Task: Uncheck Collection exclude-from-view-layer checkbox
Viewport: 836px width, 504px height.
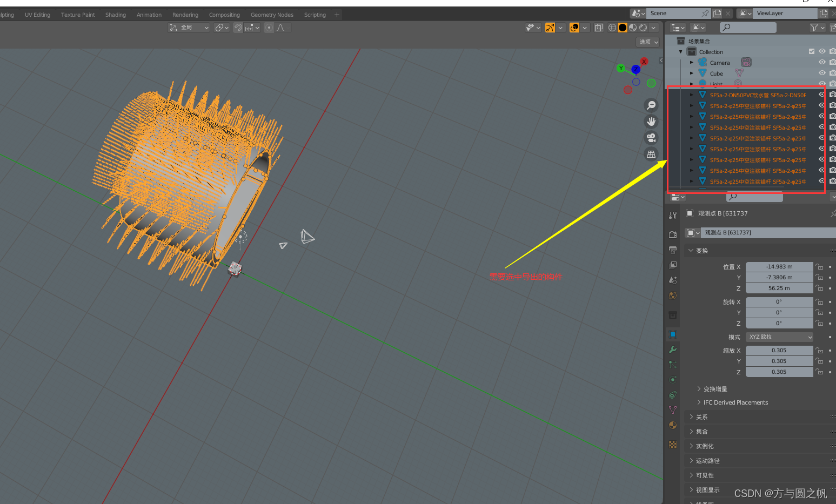Action: [x=812, y=52]
